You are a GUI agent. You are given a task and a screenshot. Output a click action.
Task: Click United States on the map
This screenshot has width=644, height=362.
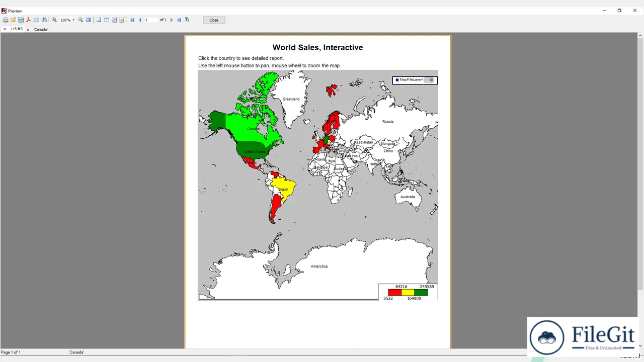(255, 151)
